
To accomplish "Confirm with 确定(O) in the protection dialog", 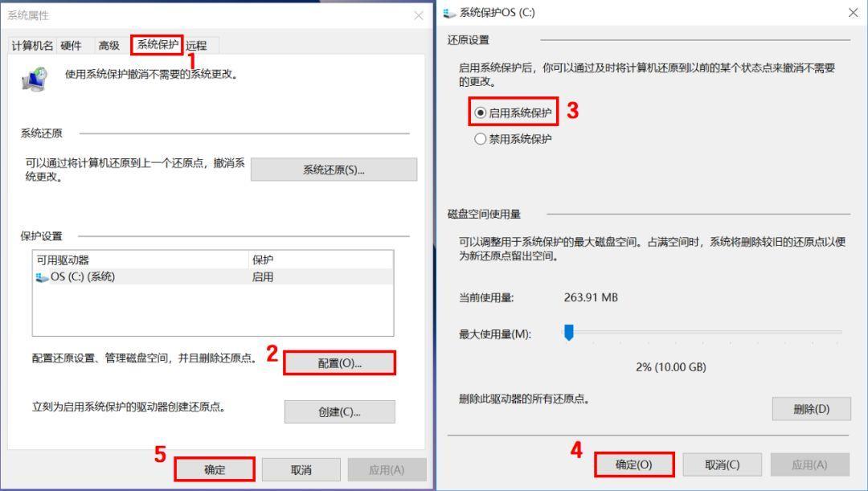I will click(x=634, y=464).
